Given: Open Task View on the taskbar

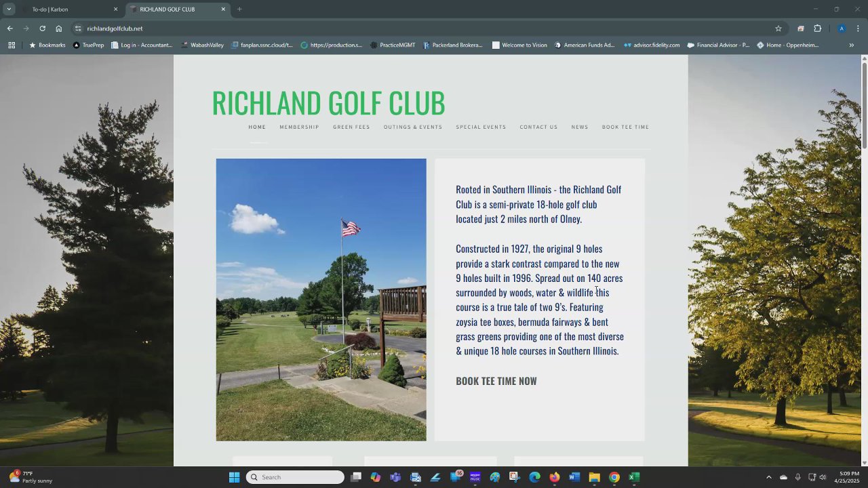Looking at the screenshot, I should click(355, 477).
